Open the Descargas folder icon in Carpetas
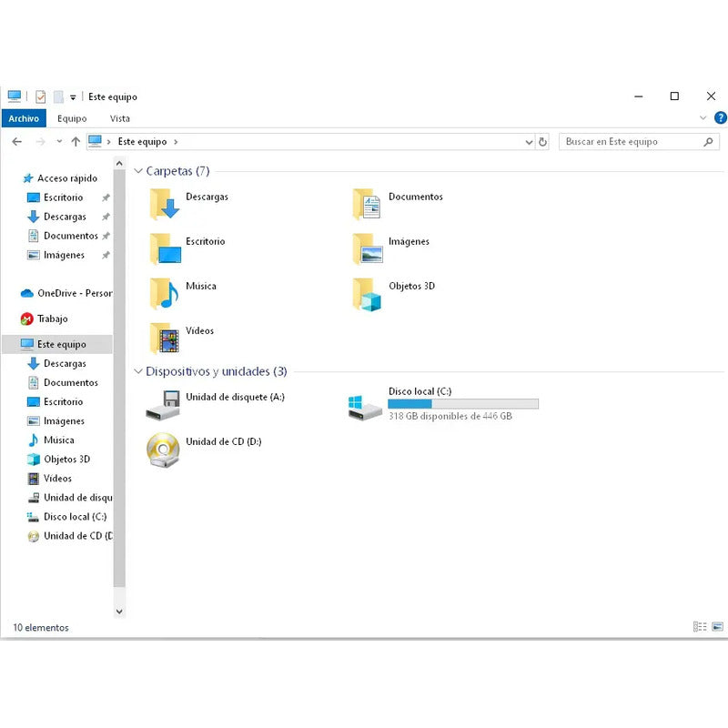The width and height of the screenshot is (728, 728). pyautogui.click(x=165, y=204)
